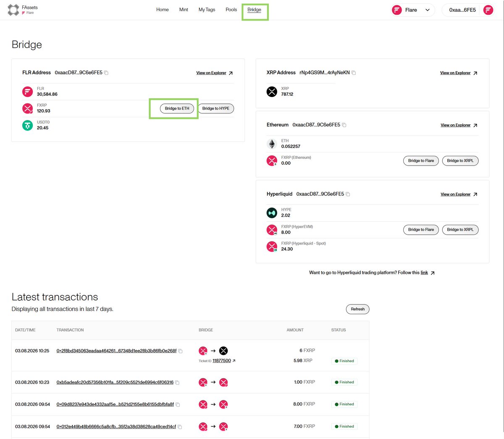View FLR address on Explorer
The image size is (504, 439).
pos(211,73)
